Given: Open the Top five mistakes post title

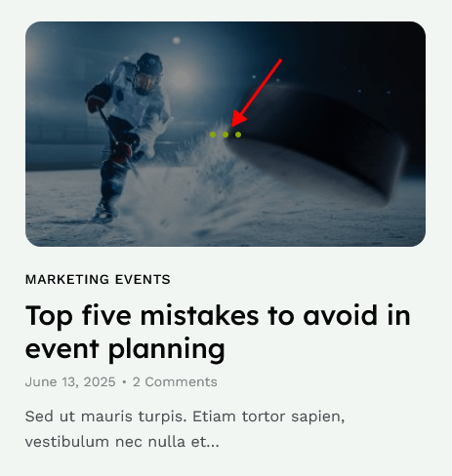Looking at the screenshot, I should tap(218, 332).
